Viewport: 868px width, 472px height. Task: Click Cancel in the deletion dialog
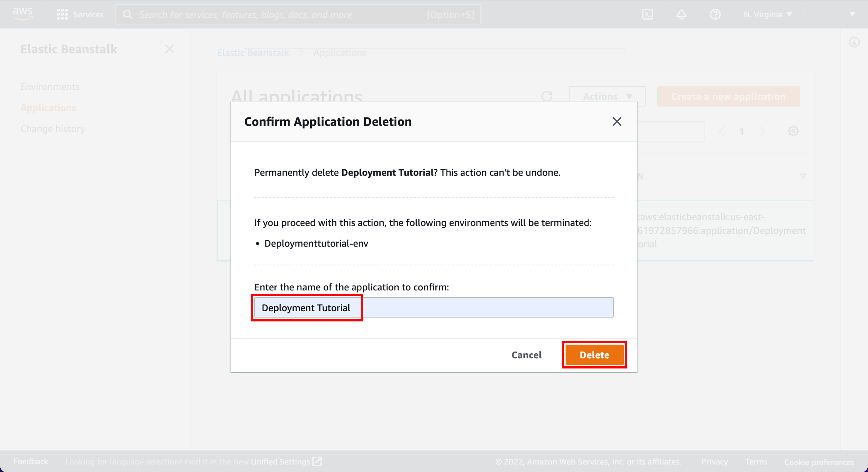(x=526, y=355)
